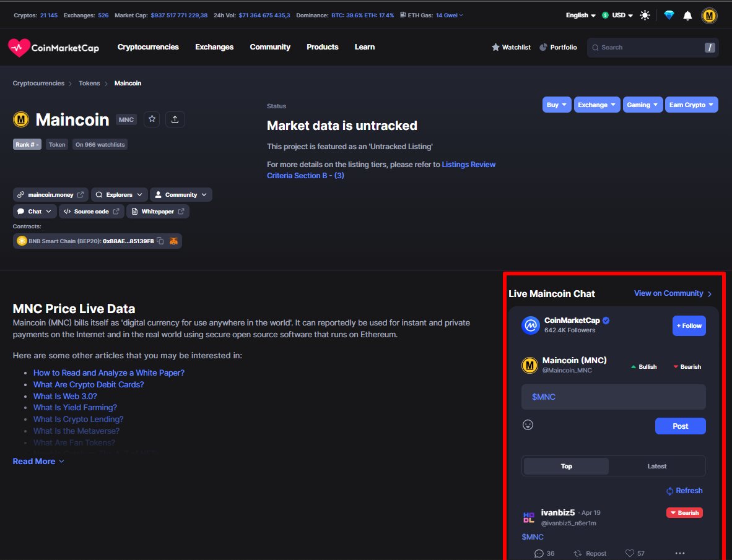Repost the ivanbiz5 post

point(590,553)
